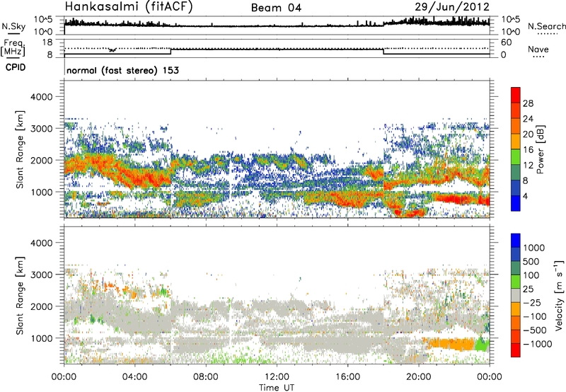Screen dimensions: 566x392
Task: Click the "25" value on Velocity colorbar
Action: (x=528, y=289)
